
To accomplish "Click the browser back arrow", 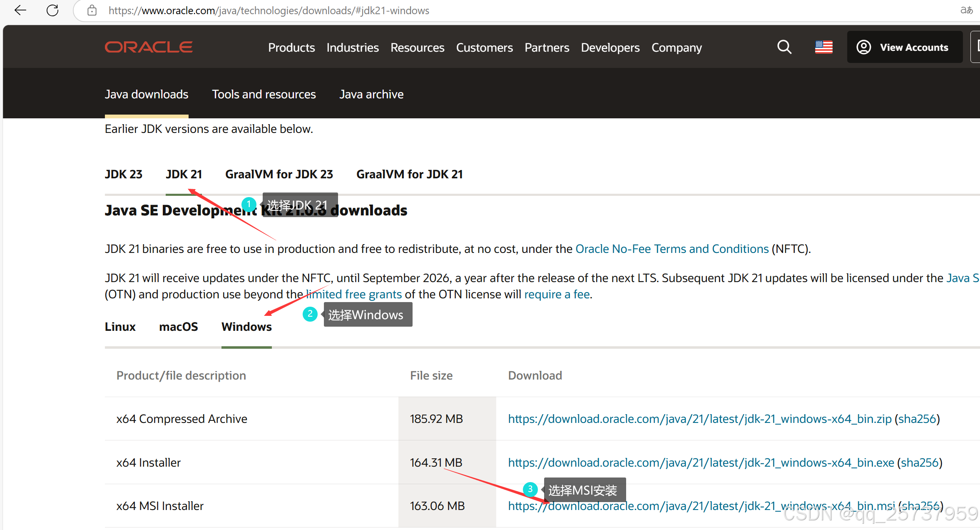I will coord(20,10).
